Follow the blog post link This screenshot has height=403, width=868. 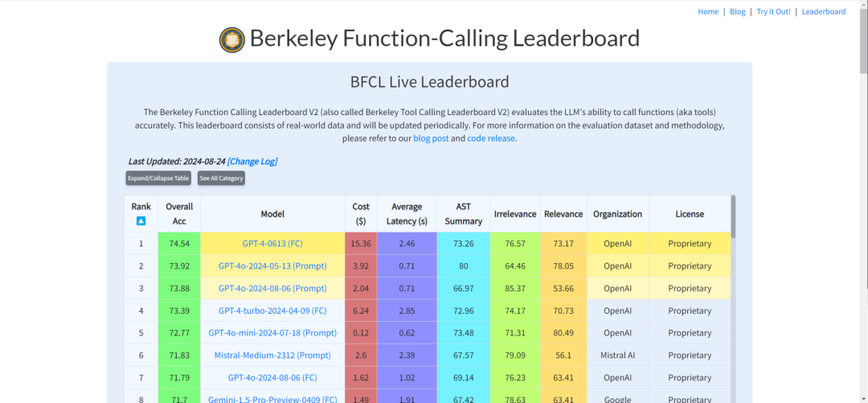[x=430, y=138]
